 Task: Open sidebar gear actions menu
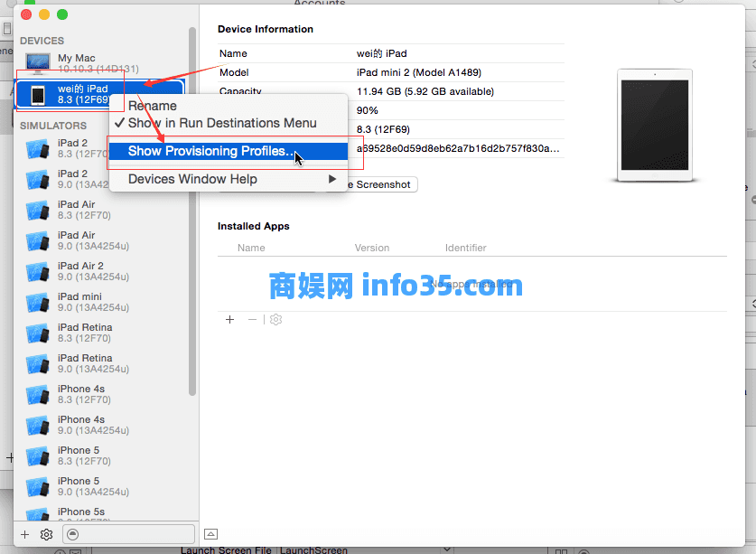[x=46, y=534]
